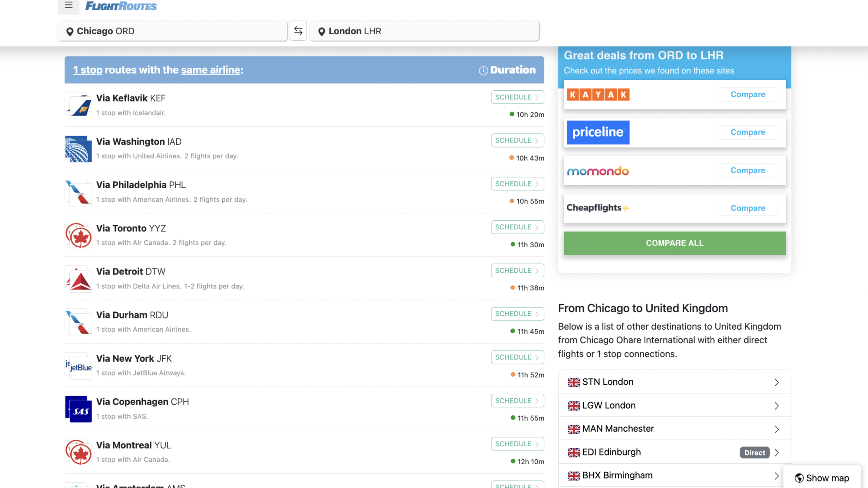Click the Chicago ORD origin field
The width and height of the screenshot is (868, 488).
[172, 31]
